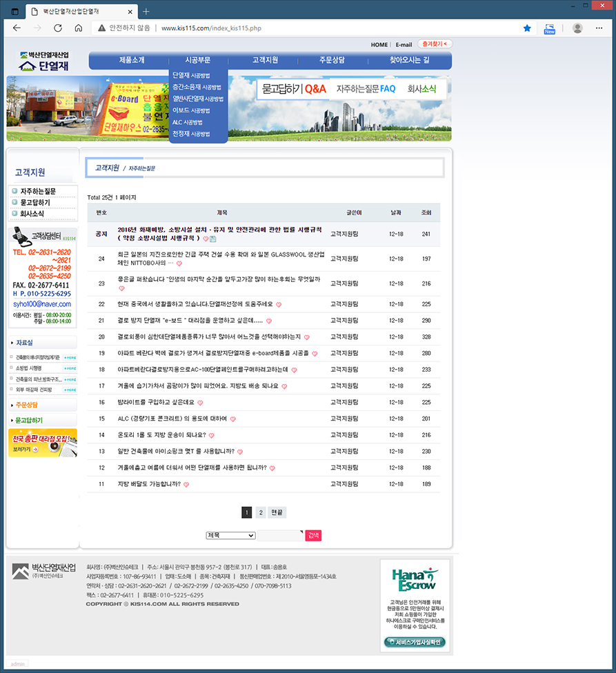The height and width of the screenshot is (673, 616).
Task: Click the 서비스가입사실확인 Hana Escrow button
Action: point(414,642)
